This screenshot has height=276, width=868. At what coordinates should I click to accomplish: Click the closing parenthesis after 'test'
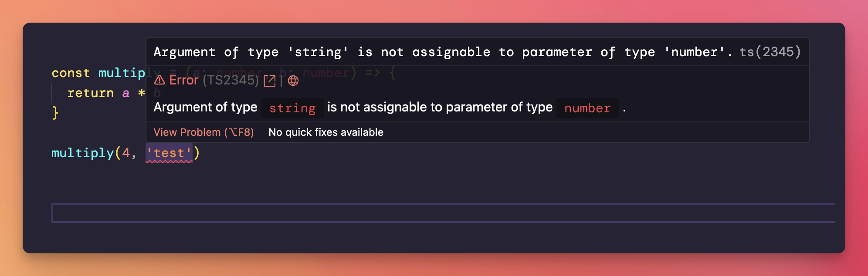click(197, 153)
